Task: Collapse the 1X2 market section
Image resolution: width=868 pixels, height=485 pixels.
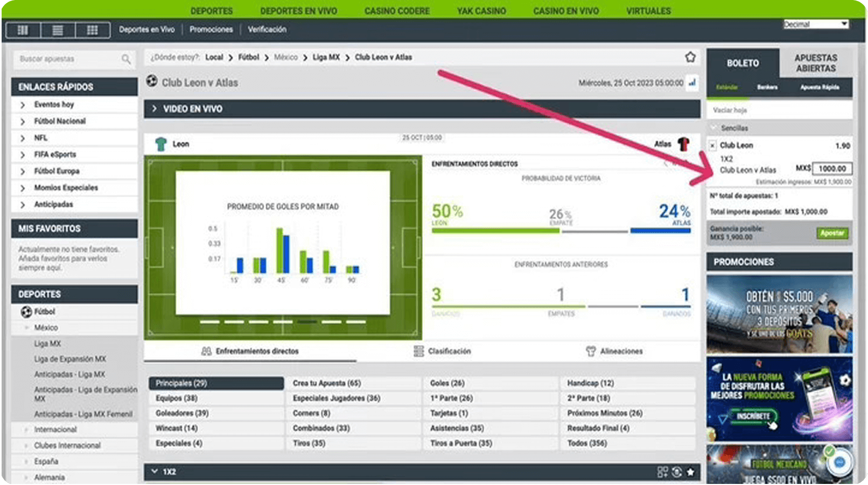Action: pos(155,472)
